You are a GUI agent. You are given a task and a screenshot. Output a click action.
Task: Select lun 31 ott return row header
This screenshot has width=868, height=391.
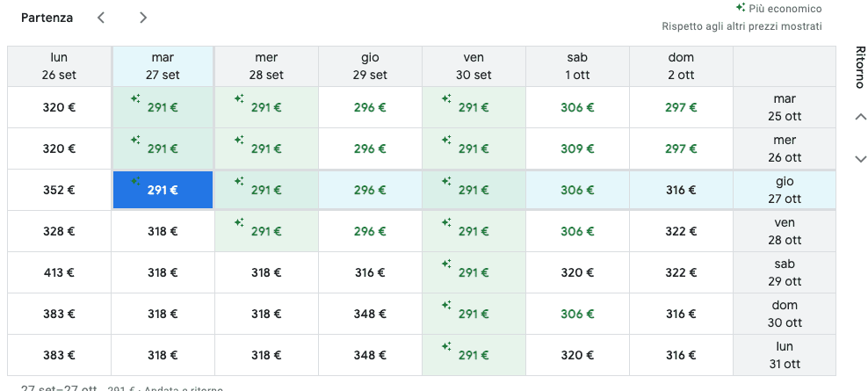(785, 355)
